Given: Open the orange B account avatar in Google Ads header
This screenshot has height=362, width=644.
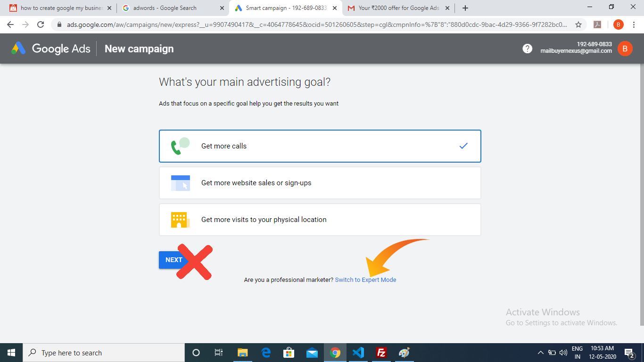Looking at the screenshot, I should pos(625,49).
